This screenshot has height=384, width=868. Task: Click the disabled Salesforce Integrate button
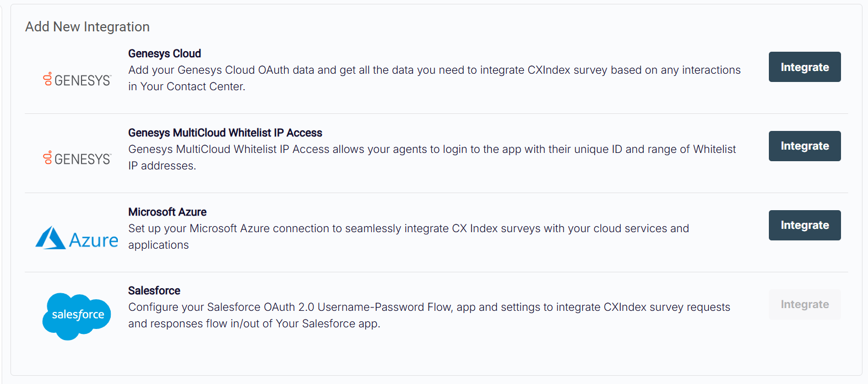coord(804,304)
